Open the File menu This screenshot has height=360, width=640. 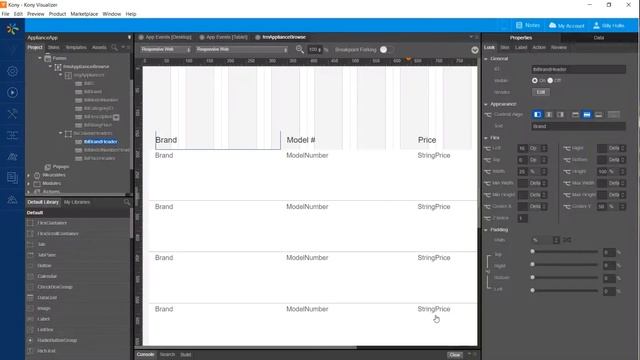[5, 14]
